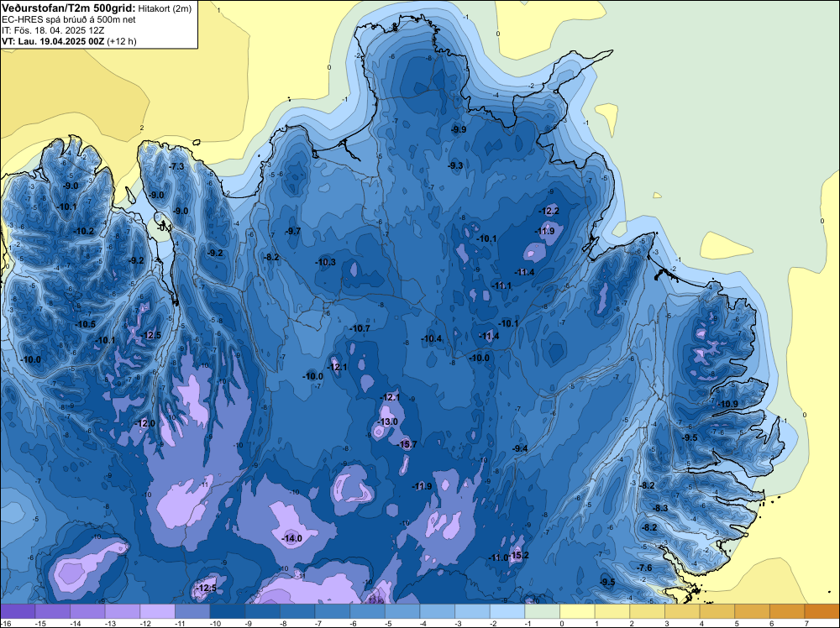The image size is (840, 628).
Task: Click the -7.3 temperature label
Action: pyautogui.click(x=176, y=167)
